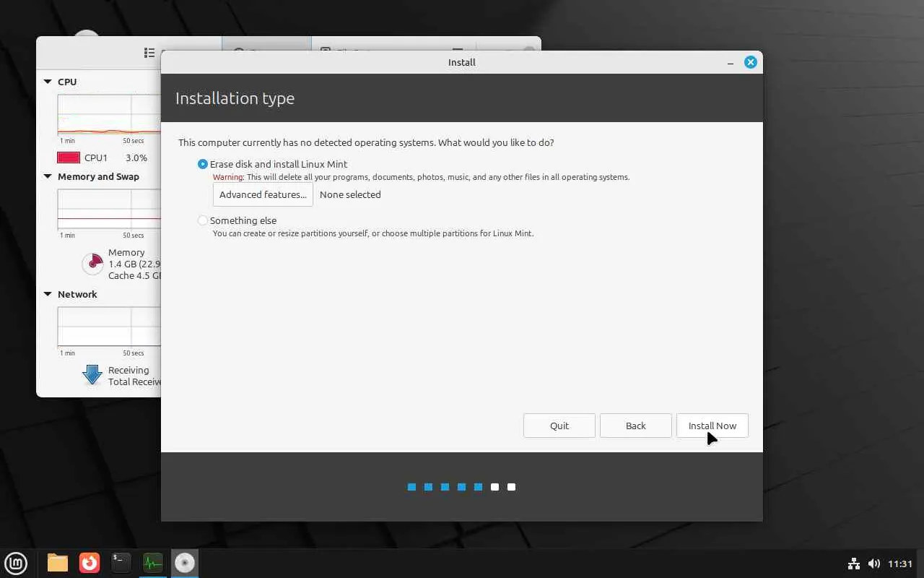Viewport: 924px width, 578px height.
Task: Click the CPU1 '3.0%' usage value
Action: (x=136, y=158)
